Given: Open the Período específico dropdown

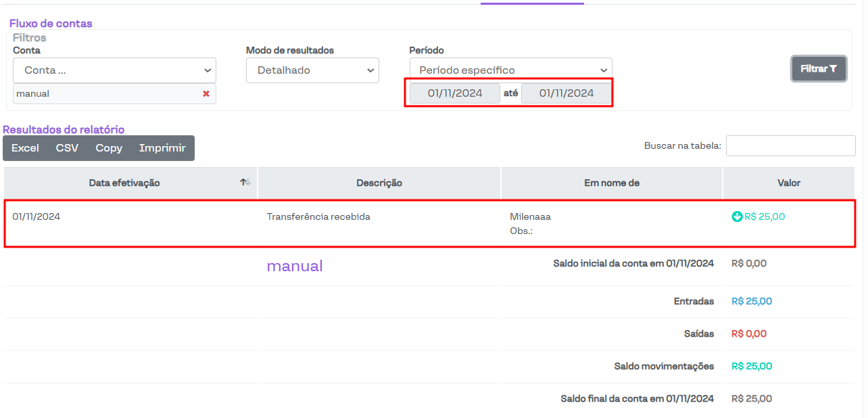Looking at the screenshot, I should 510,70.
